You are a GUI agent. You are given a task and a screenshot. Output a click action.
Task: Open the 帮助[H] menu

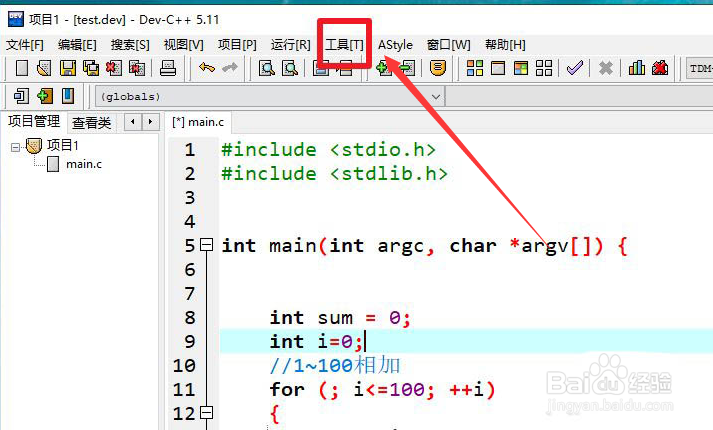[x=505, y=45]
